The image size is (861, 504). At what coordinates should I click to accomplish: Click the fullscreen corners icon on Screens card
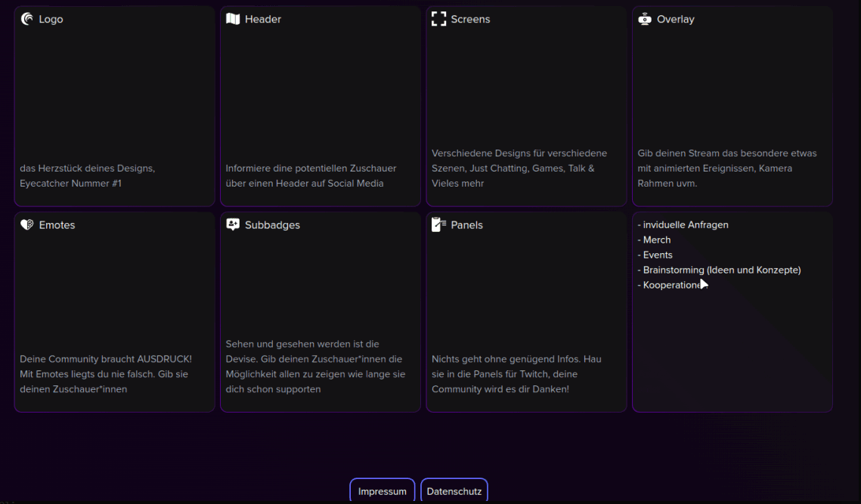click(438, 18)
